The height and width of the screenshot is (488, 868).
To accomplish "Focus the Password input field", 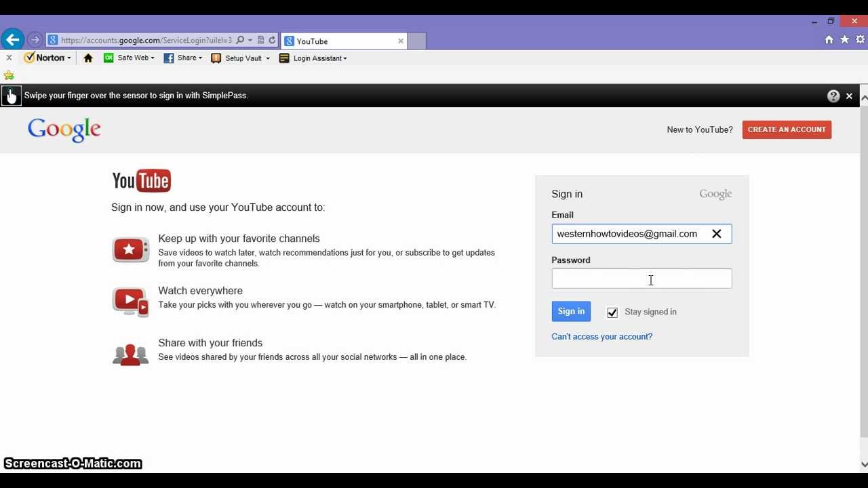I will 642,279.
